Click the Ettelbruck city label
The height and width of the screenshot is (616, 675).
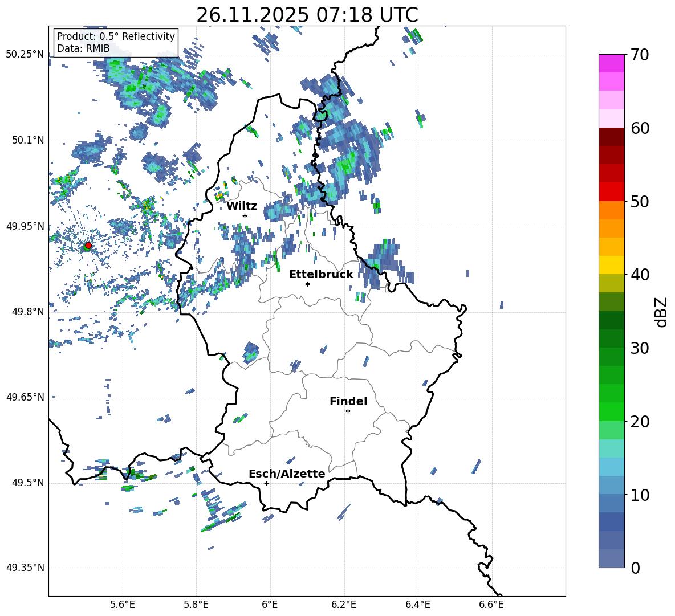[321, 275]
